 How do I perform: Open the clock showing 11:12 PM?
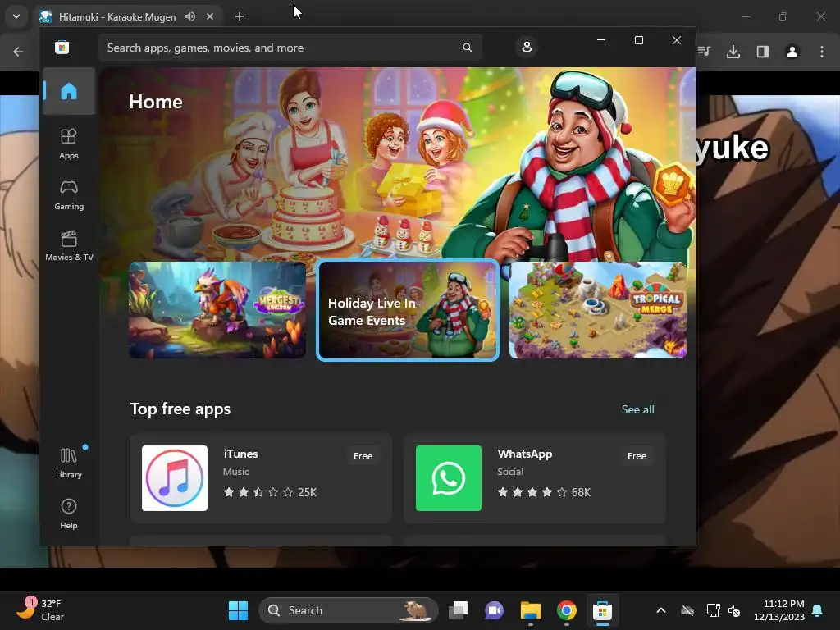coord(779,610)
